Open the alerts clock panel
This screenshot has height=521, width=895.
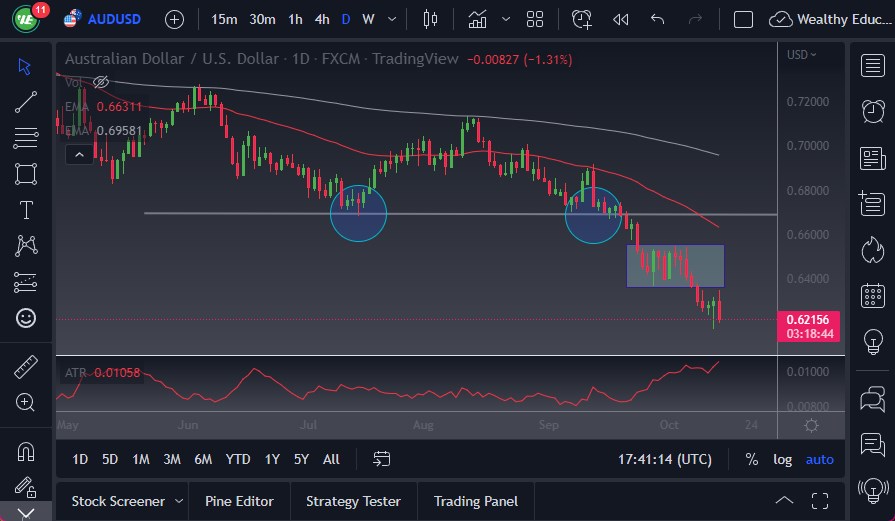(872, 110)
